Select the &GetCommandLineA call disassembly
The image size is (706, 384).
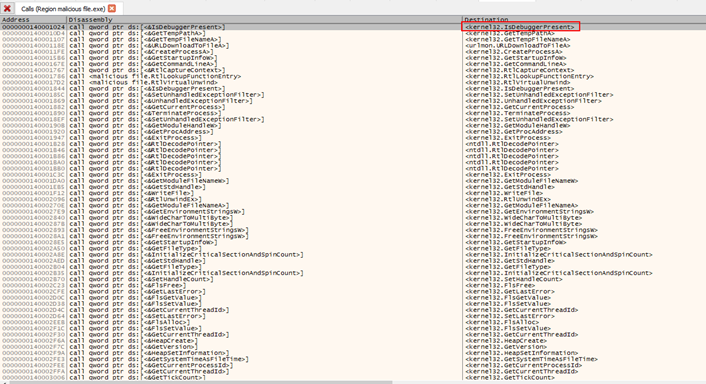[141, 64]
